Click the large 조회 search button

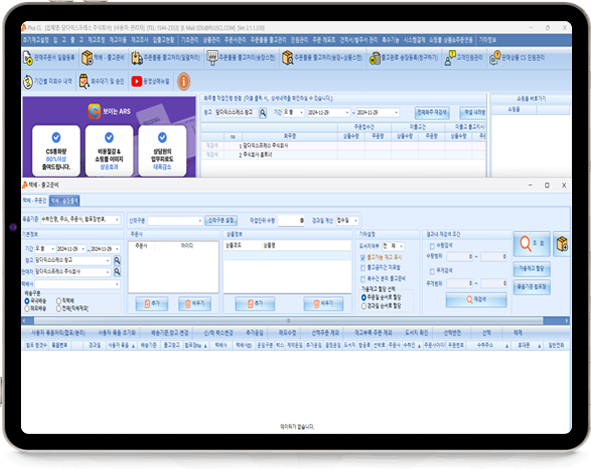point(532,244)
